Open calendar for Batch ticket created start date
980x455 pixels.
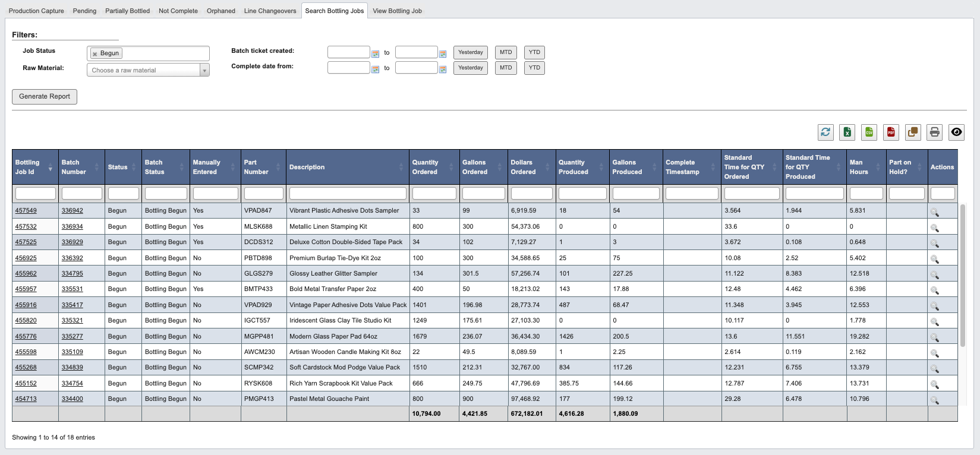(375, 53)
